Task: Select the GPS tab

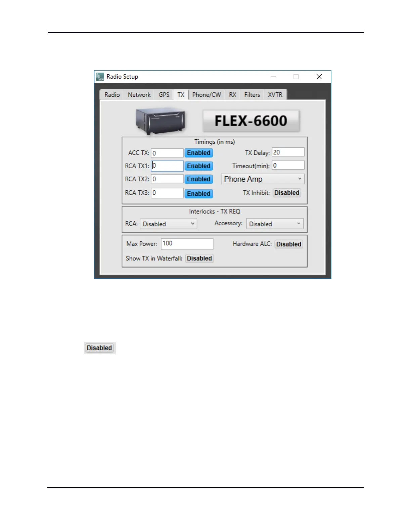Action: point(164,95)
